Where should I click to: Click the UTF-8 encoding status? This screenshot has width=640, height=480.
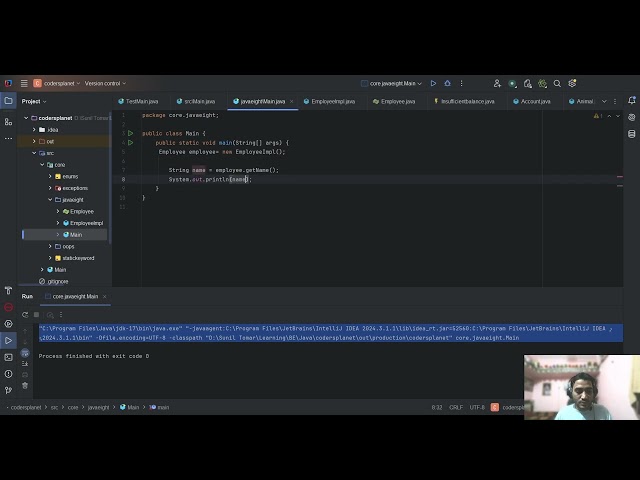click(x=477, y=407)
